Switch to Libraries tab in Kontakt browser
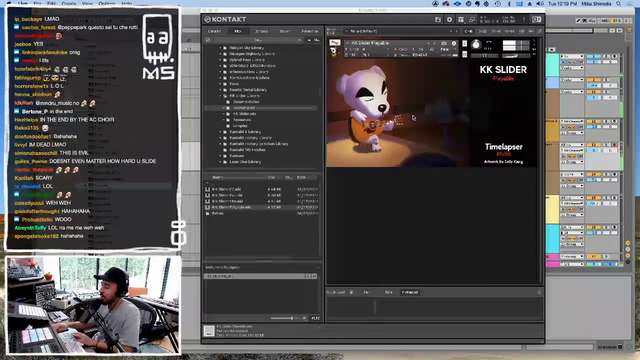This screenshot has height=360, width=640. pyautogui.click(x=214, y=31)
